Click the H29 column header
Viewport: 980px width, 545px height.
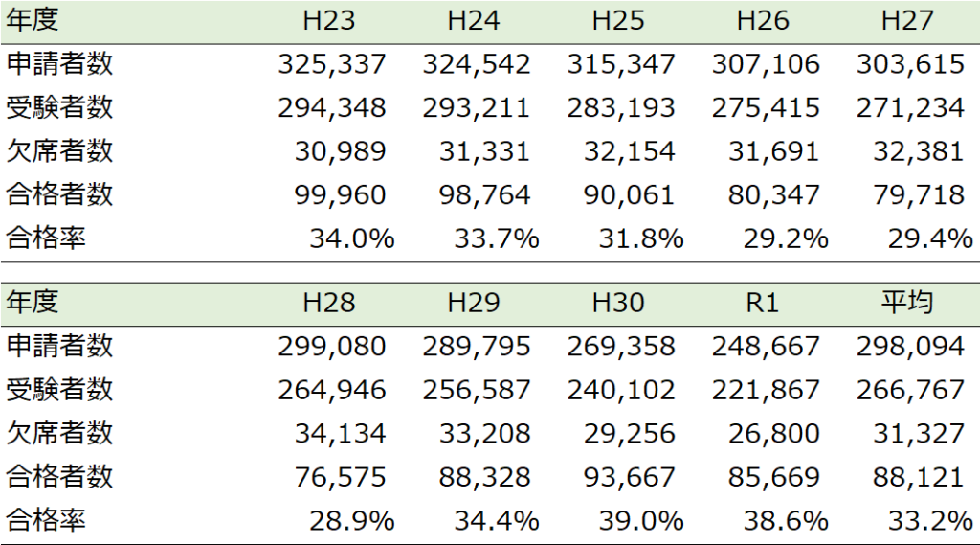tap(473, 303)
